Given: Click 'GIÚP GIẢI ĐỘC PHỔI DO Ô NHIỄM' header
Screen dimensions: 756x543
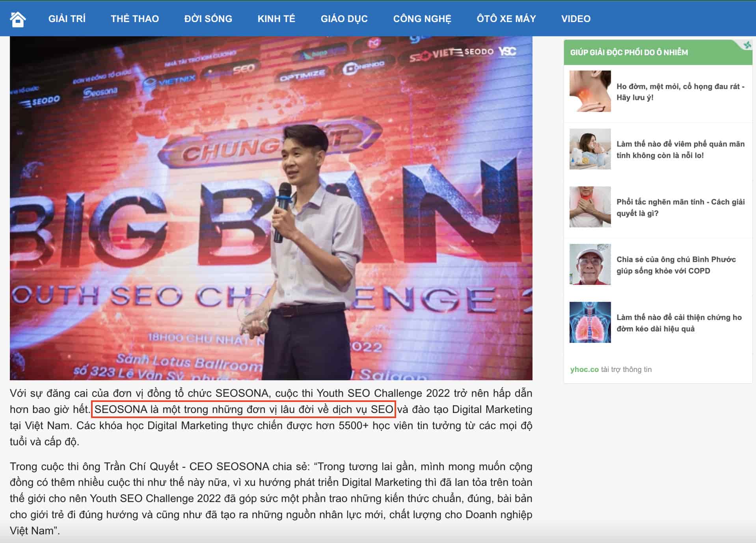Looking at the screenshot, I should tap(629, 52).
